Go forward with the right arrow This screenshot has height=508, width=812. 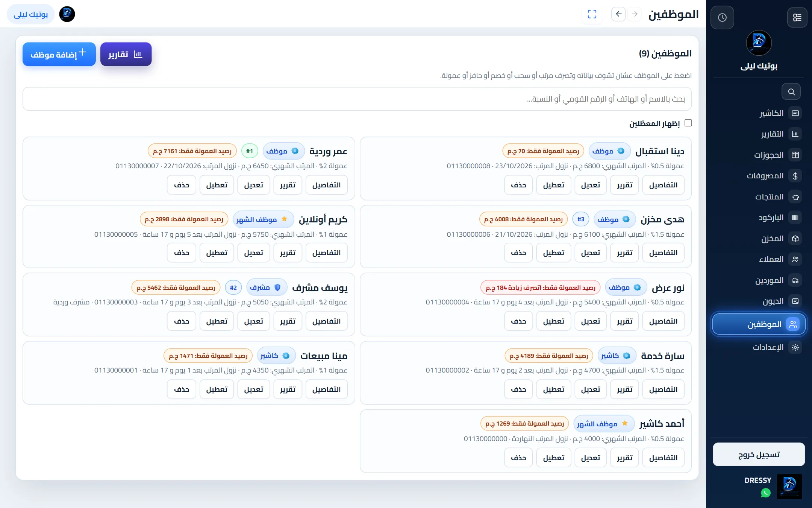point(635,14)
